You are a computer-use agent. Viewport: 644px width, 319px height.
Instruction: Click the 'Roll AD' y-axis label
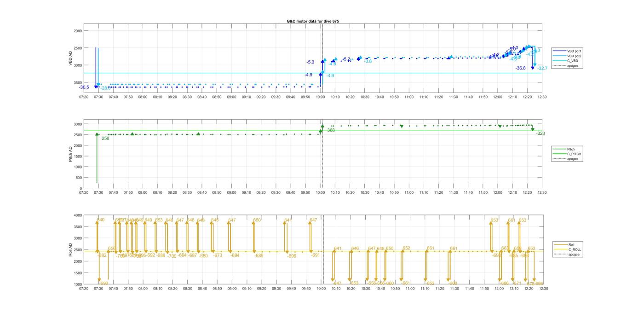click(x=71, y=250)
